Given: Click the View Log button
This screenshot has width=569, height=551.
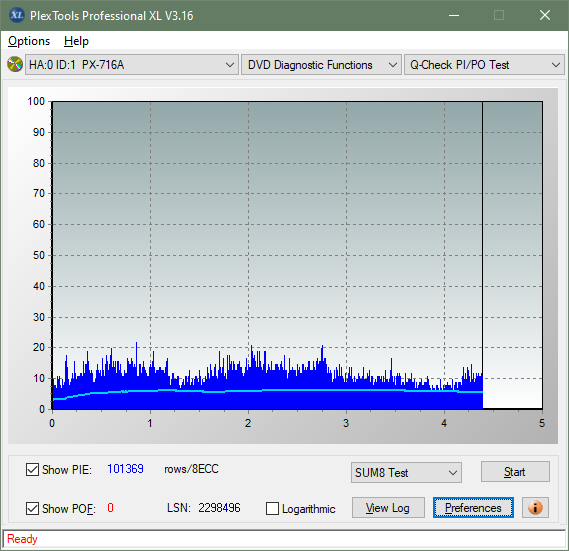Looking at the screenshot, I should (x=388, y=507).
